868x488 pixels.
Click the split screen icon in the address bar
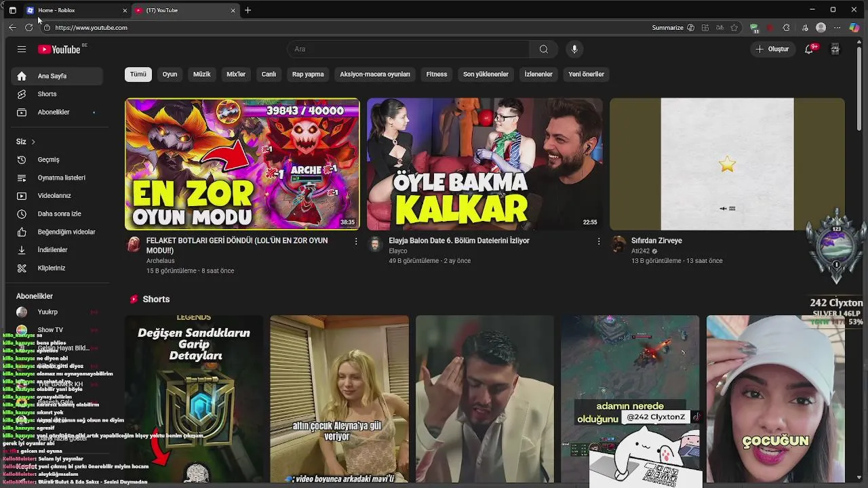[705, 28]
